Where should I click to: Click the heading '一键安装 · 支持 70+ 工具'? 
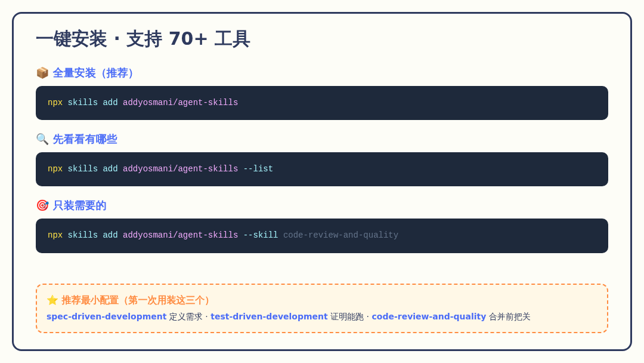[x=143, y=39]
